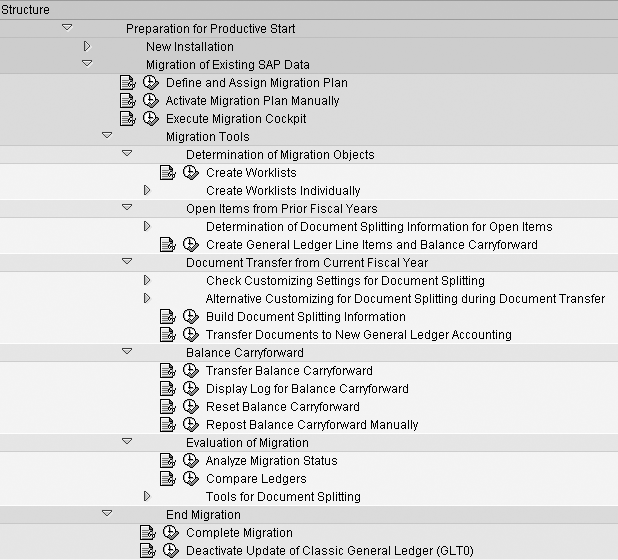Select Analyze Migration Status activity

[272, 461]
